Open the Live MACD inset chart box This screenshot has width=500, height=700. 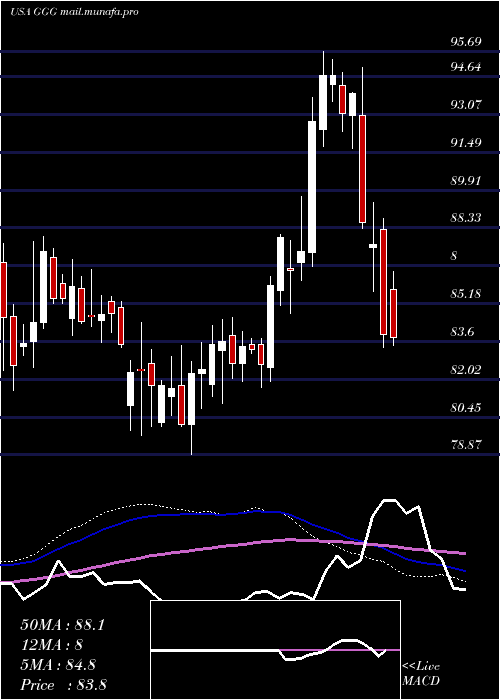[x=275, y=650]
